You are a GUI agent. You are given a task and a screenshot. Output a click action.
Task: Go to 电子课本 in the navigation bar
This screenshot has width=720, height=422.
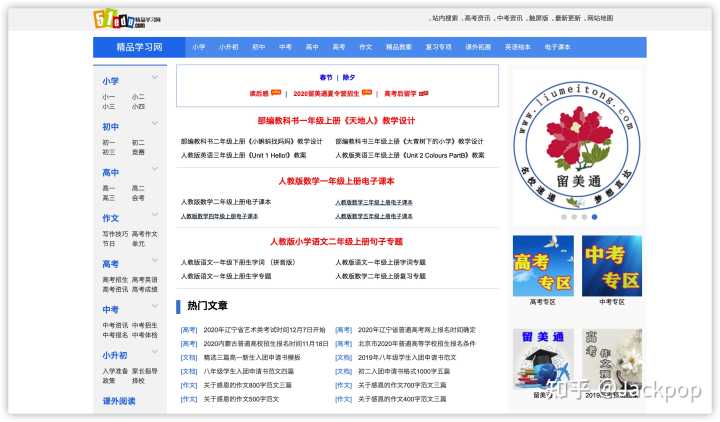(x=557, y=47)
